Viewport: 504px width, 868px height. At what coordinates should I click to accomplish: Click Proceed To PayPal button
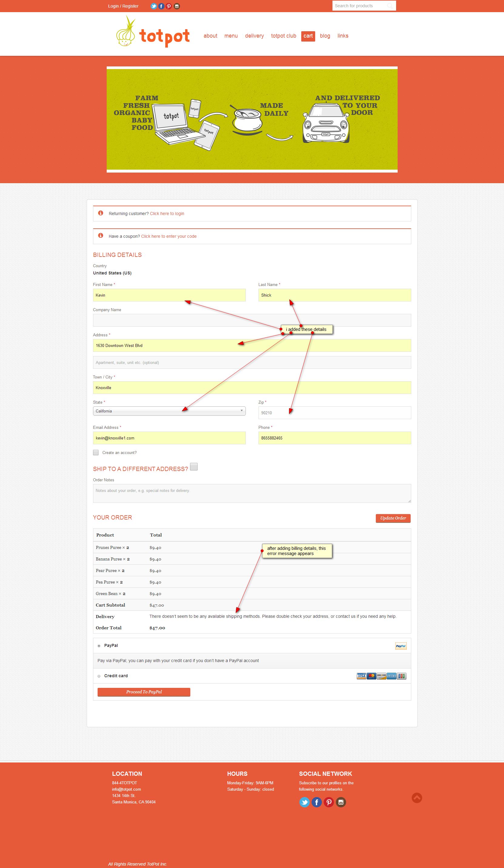(144, 692)
